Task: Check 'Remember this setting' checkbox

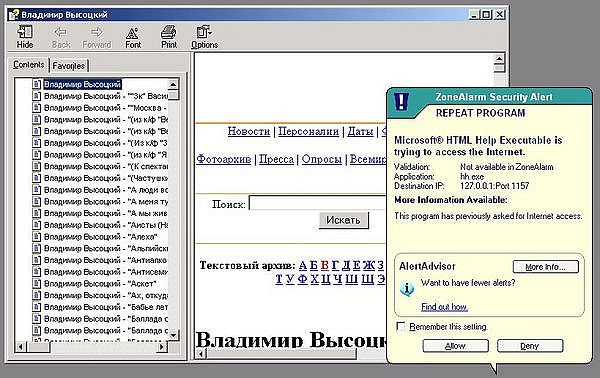Action: pyautogui.click(x=401, y=326)
